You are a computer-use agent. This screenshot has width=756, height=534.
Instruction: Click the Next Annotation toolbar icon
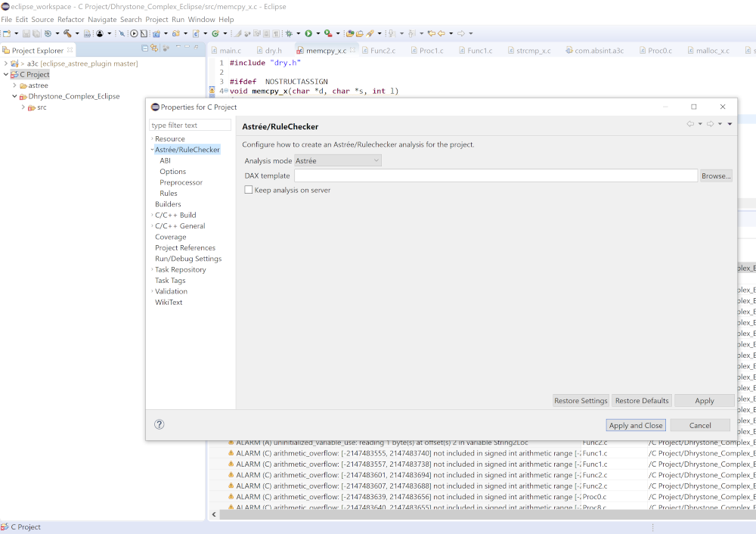click(392, 33)
